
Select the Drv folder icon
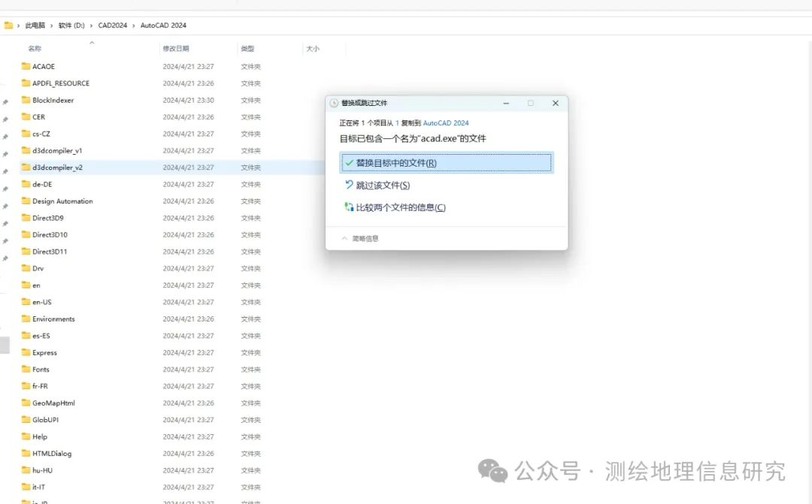26,268
